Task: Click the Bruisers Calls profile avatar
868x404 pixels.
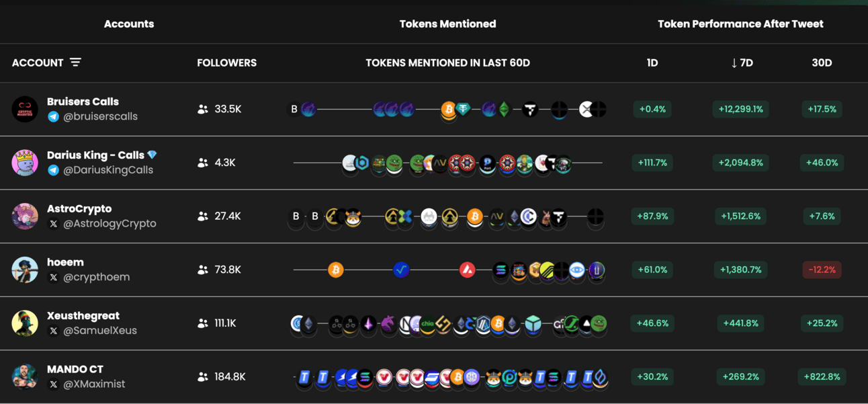Action: (x=25, y=109)
